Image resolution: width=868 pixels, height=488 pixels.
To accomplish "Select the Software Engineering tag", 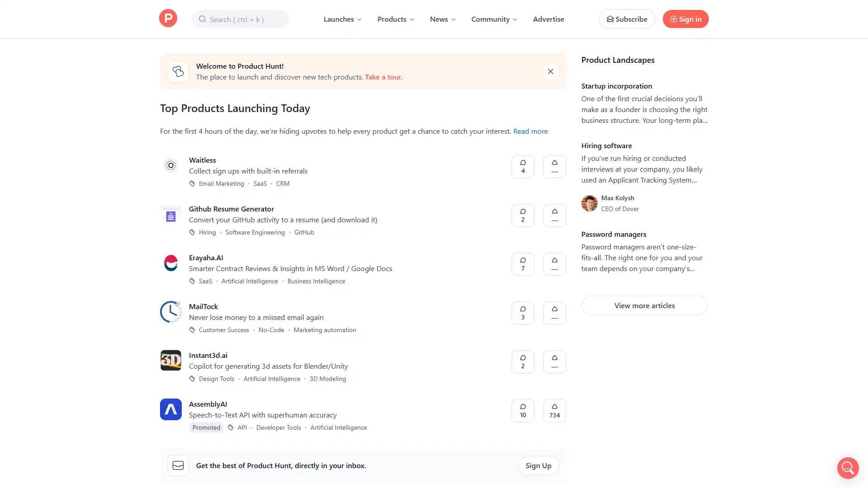I will (x=255, y=232).
